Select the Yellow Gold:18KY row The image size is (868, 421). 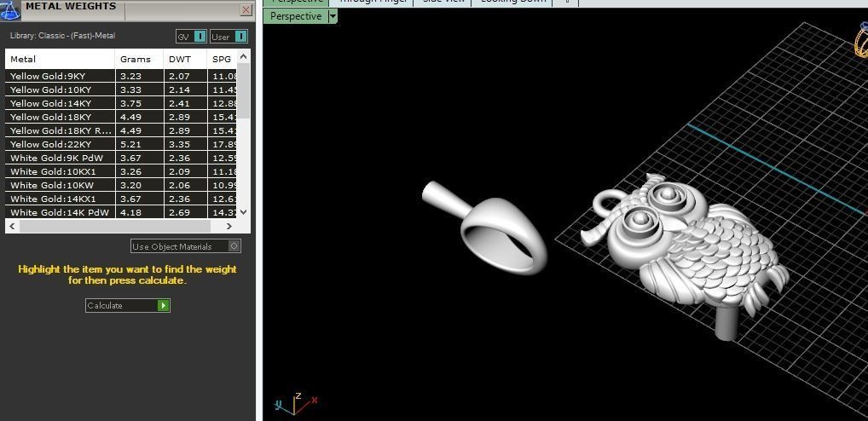click(121, 117)
